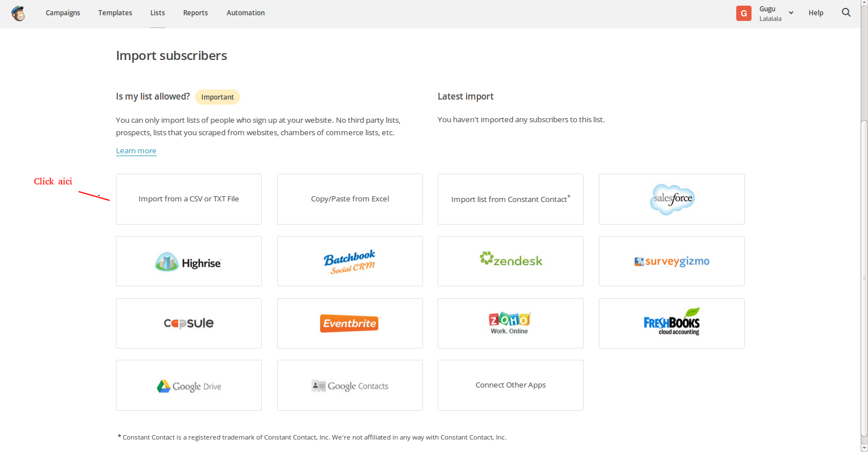The image size is (868, 452).
Task: Click the Import subscribers heading
Action: click(171, 55)
